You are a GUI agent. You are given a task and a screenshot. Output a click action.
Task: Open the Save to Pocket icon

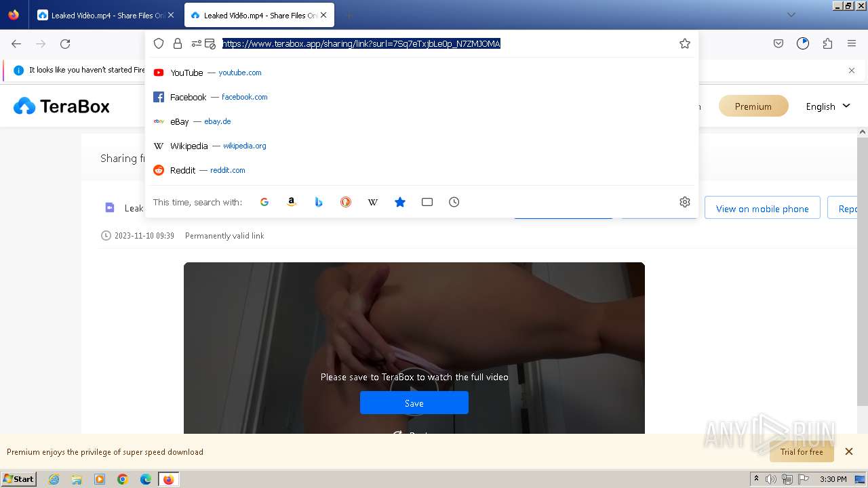click(778, 43)
